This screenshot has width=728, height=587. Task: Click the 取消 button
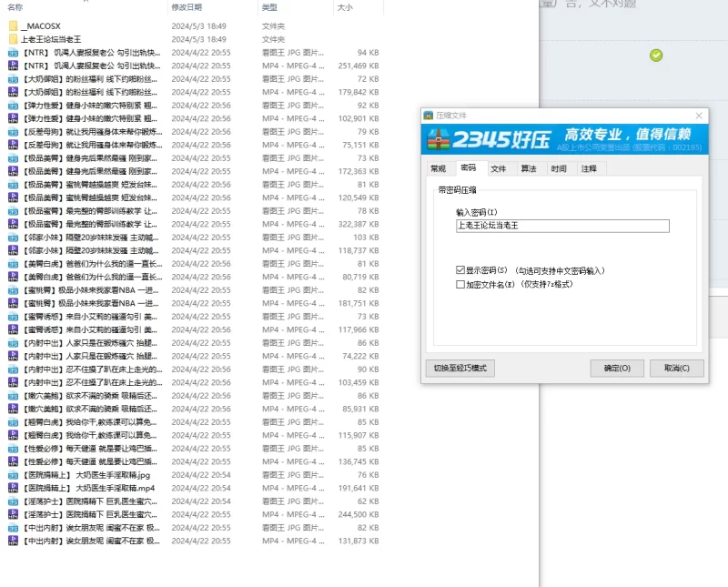pos(676,369)
